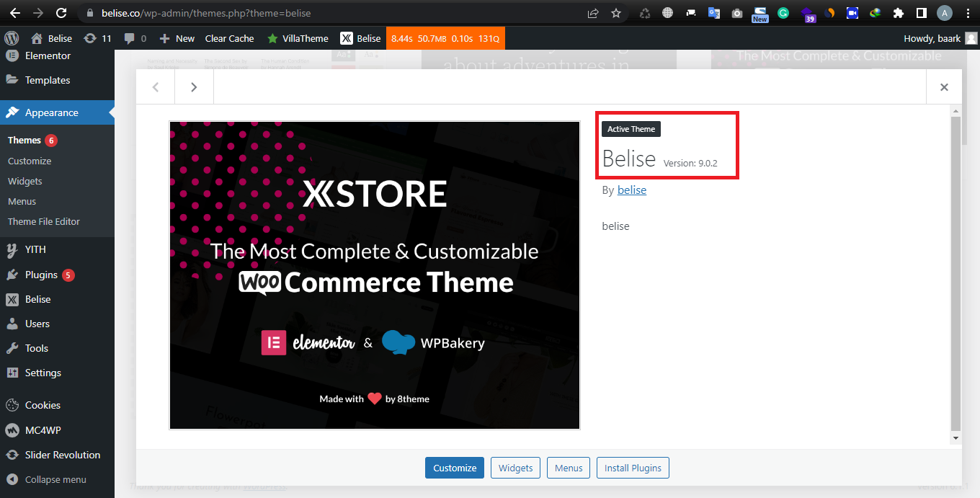Click Install Plugins button
The height and width of the screenshot is (498, 980).
pos(633,468)
